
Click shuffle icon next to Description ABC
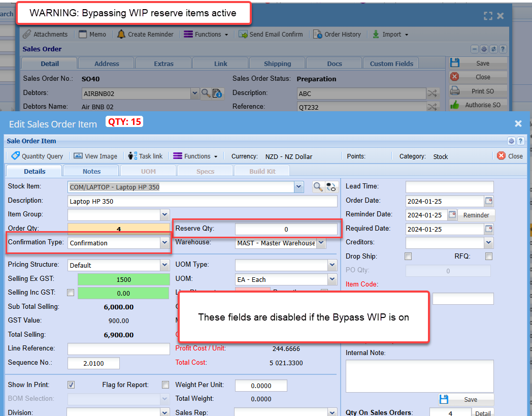[x=433, y=93]
